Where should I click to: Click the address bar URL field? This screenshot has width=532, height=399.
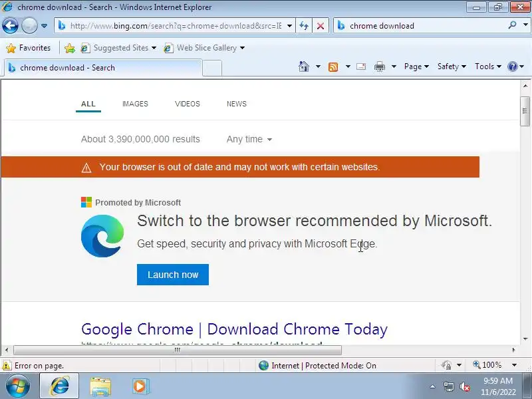[176, 26]
